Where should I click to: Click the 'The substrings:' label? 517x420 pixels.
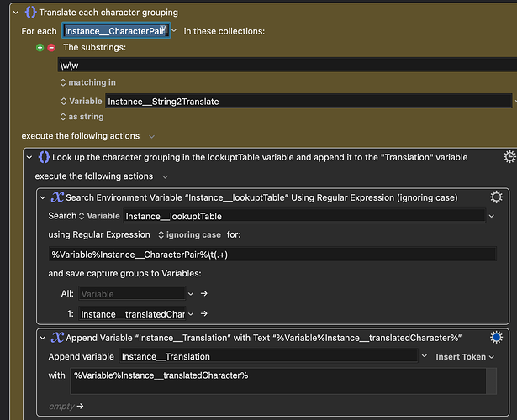[x=95, y=47]
